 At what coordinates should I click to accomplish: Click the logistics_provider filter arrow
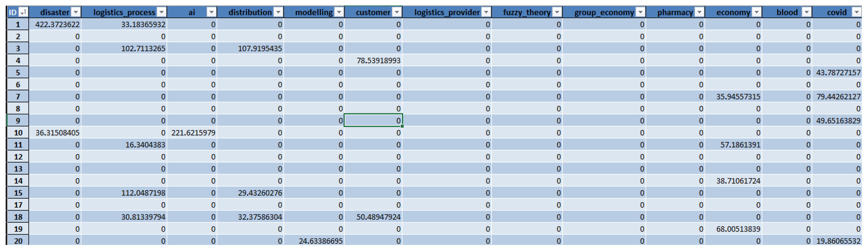point(486,13)
